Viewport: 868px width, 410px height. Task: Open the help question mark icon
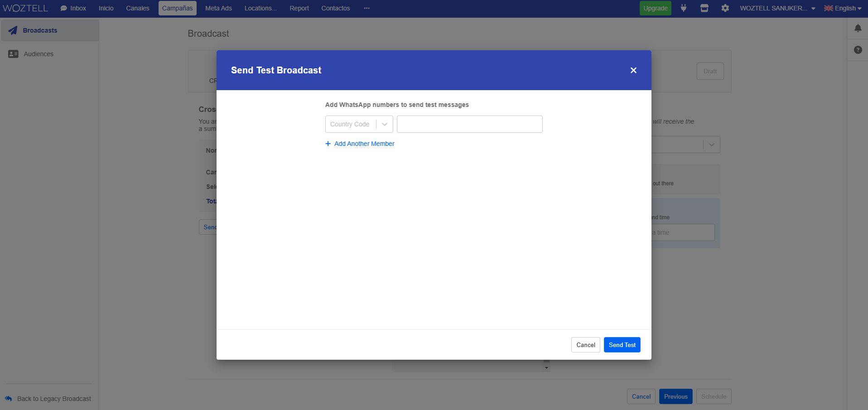[x=858, y=50]
